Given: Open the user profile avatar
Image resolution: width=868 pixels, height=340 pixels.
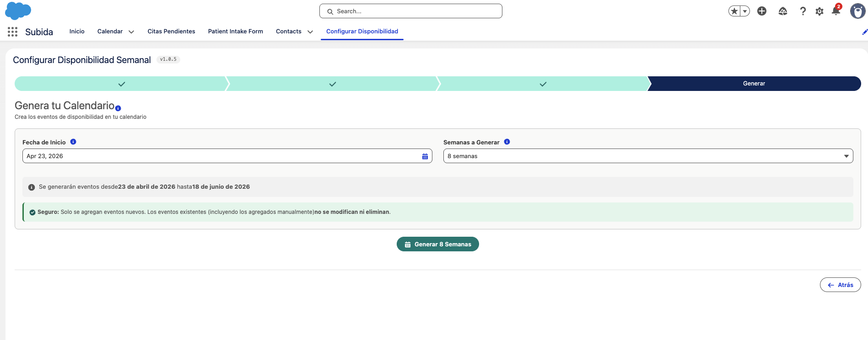Looking at the screenshot, I should (857, 11).
